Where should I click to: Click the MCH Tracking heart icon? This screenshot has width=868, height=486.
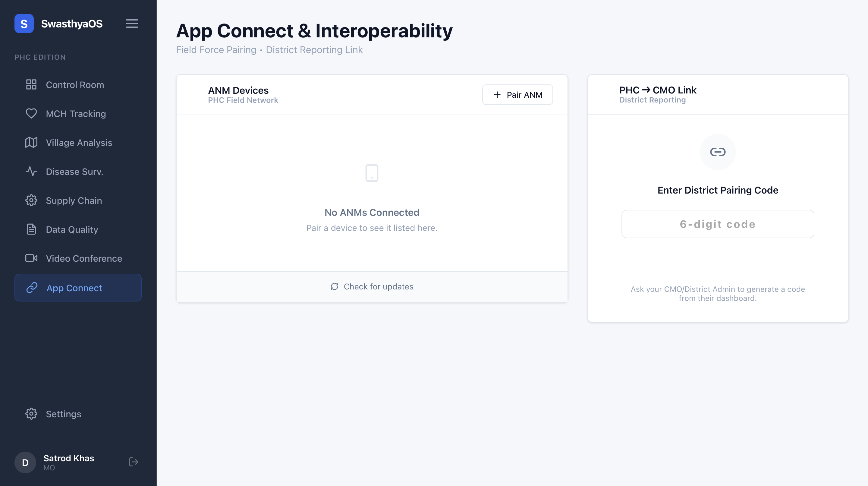coord(31,114)
